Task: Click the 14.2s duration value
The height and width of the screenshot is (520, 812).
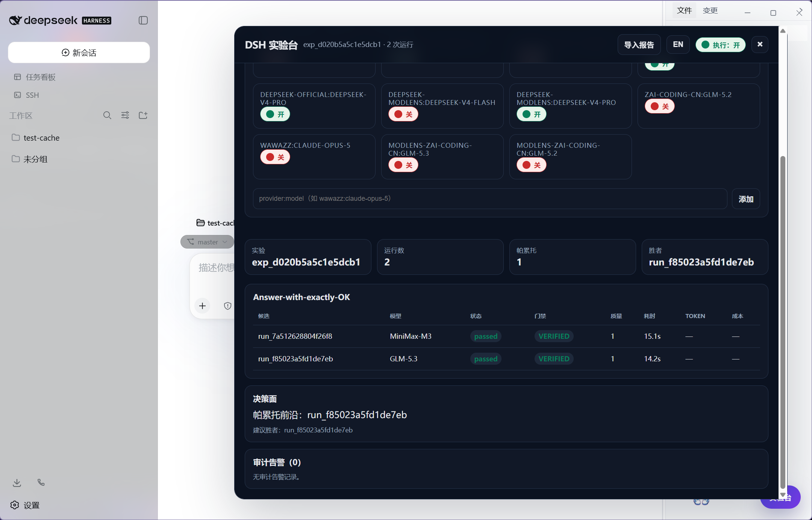Action: click(x=652, y=359)
